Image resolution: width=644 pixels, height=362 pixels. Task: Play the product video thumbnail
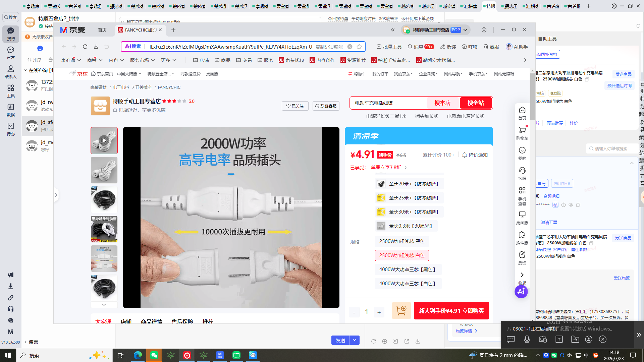pos(104,140)
